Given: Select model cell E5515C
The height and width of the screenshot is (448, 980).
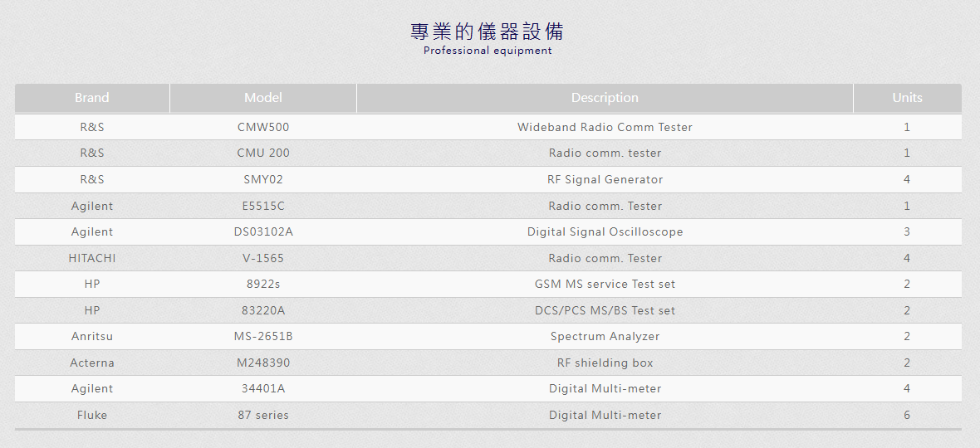Looking at the screenshot, I should 263,206.
